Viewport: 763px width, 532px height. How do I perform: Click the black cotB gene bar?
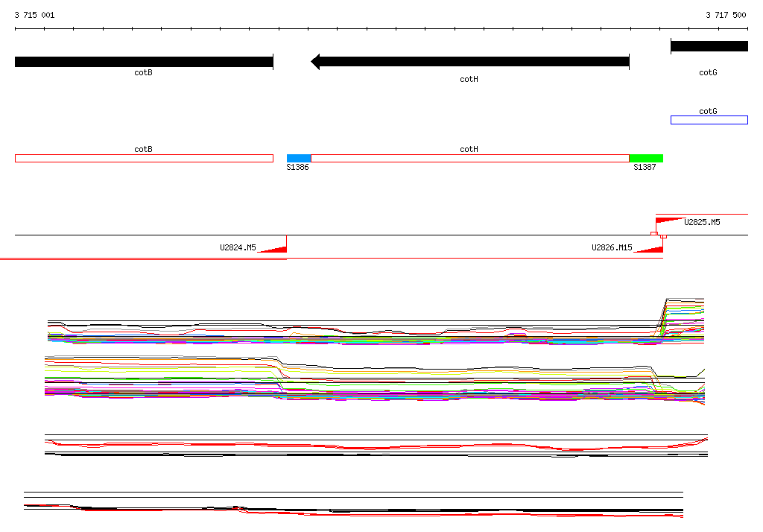pos(144,62)
